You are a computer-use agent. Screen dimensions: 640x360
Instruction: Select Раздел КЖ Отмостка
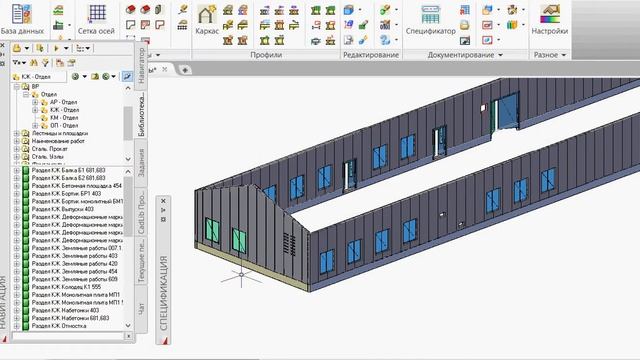tap(59, 326)
